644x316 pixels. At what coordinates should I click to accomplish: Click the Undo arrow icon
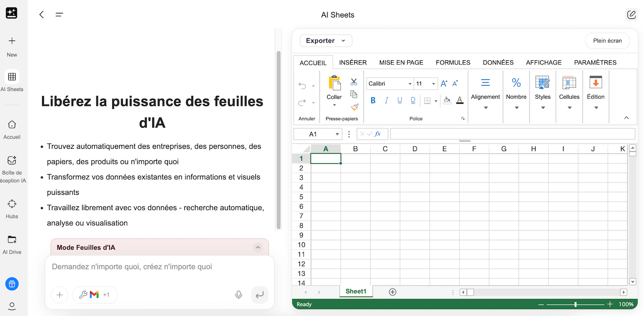(302, 86)
